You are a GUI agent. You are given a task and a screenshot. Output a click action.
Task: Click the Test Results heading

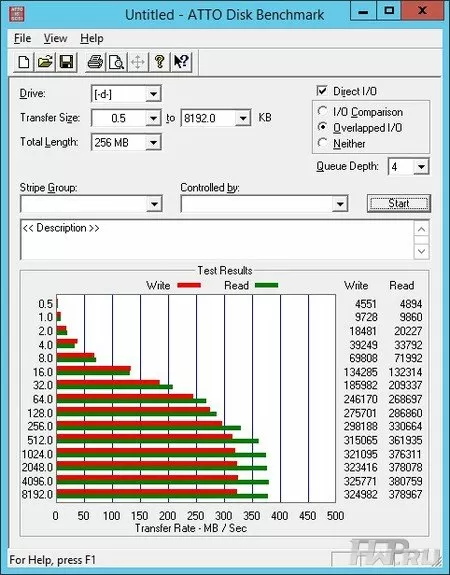225,271
